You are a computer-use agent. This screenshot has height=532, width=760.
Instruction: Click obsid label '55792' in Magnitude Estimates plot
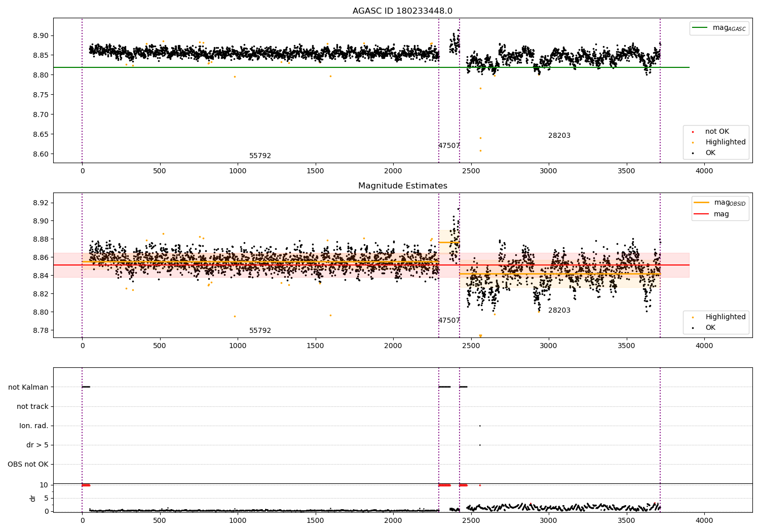[x=260, y=331]
